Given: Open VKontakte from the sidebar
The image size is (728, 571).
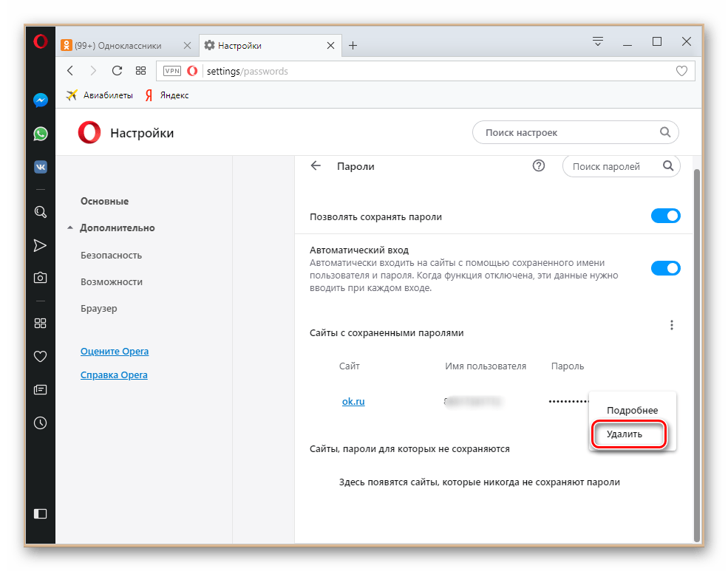Looking at the screenshot, I should pyautogui.click(x=40, y=167).
